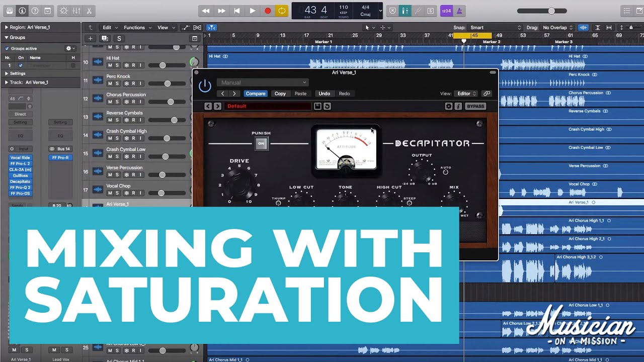Image resolution: width=644 pixels, height=362 pixels.
Task: Record-enable the Vocal Chop track
Action: (133, 193)
